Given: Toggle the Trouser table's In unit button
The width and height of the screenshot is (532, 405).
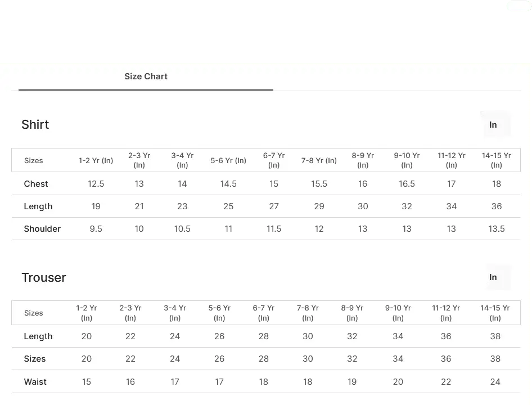Looking at the screenshot, I should point(493,277).
